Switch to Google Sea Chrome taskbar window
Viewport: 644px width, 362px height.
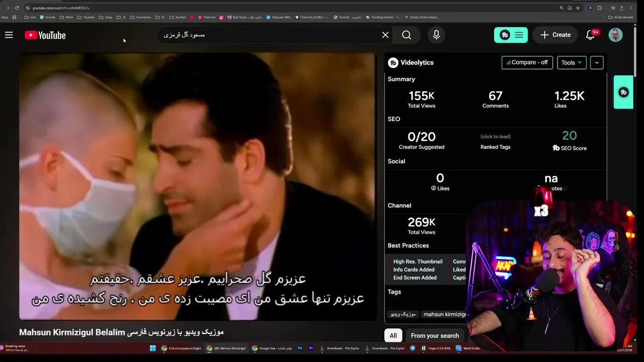coord(272,348)
